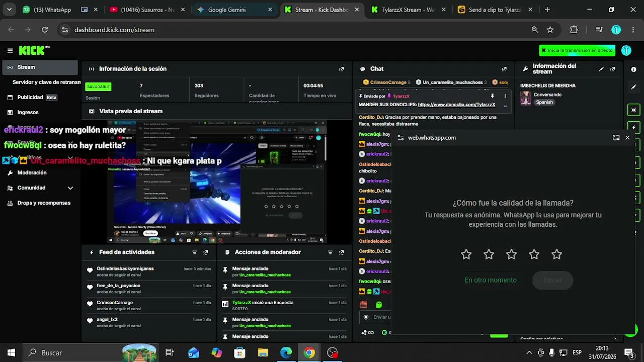The image size is (644, 362).
Task: Zoom the page with the magnifier icon
Action: point(535,30)
